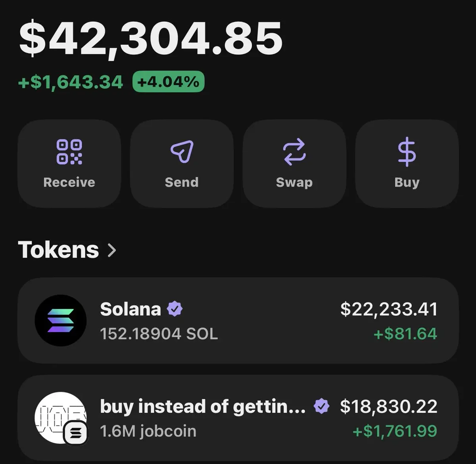Open the jobcoin $18,830.22 value
476x464 pixels.
(x=389, y=407)
